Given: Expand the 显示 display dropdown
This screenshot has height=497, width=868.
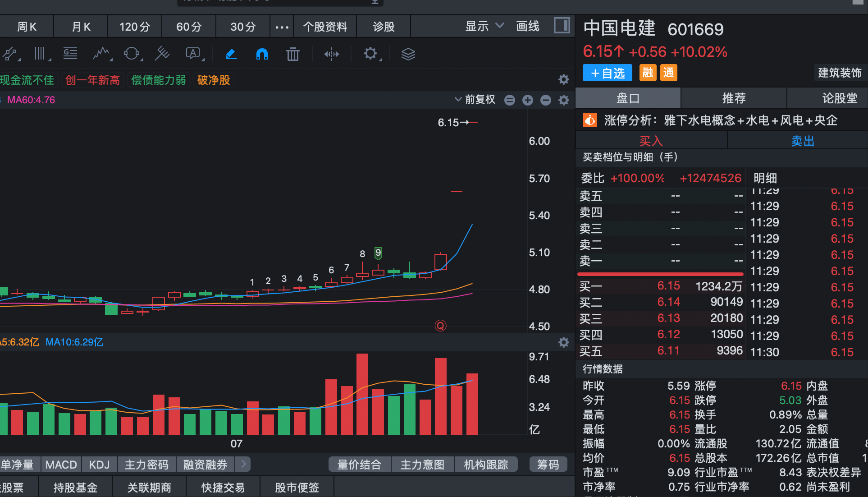Looking at the screenshot, I should [x=484, y=26].
